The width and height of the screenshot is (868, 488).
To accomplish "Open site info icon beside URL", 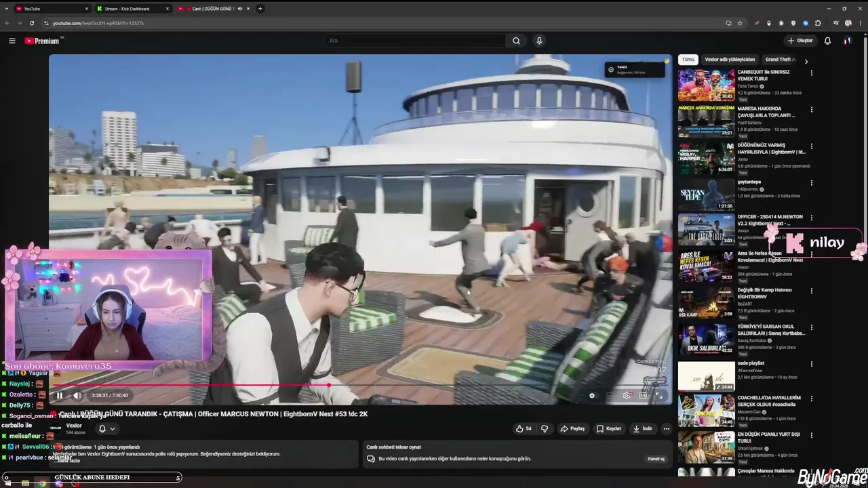I will point(46,23).
